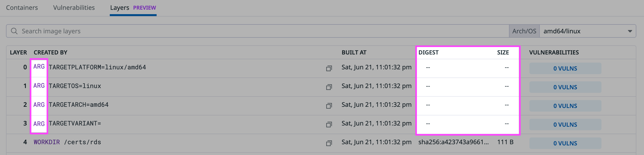Copy layer 1's TARGETOS=linux command
The image size is (644, 155).
click(x=329, y=87)
